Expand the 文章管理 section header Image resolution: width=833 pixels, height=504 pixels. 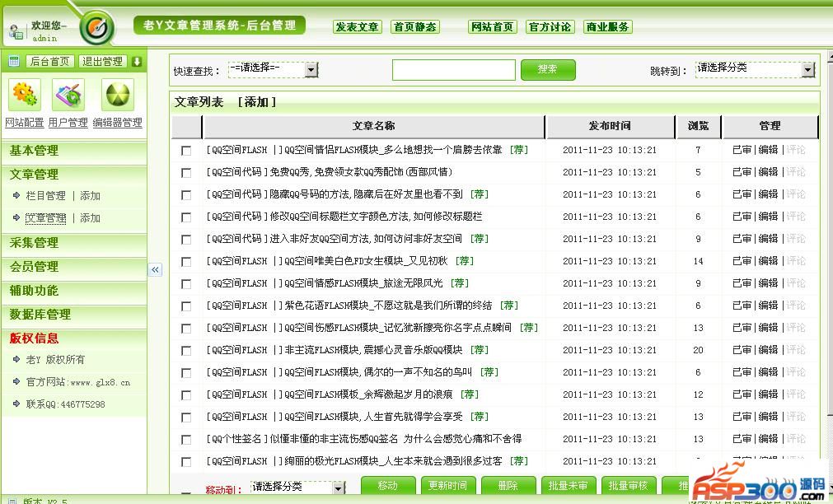[73, 175]
